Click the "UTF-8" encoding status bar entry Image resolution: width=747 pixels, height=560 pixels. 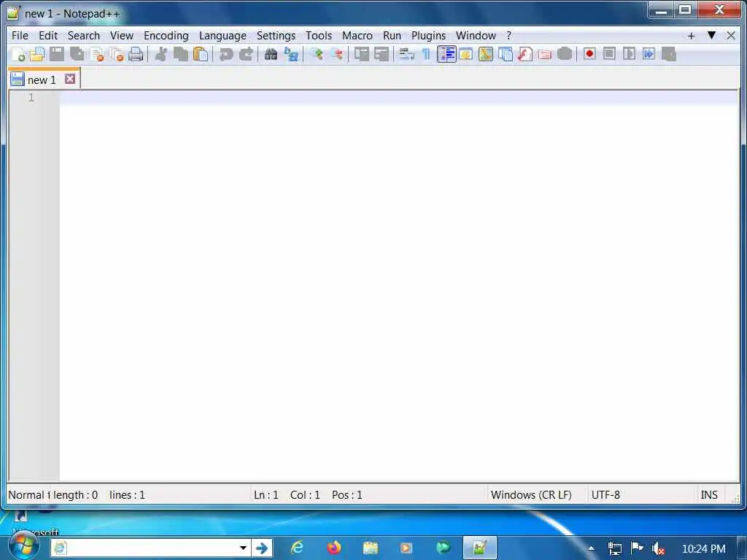click(x=605, y=495)
